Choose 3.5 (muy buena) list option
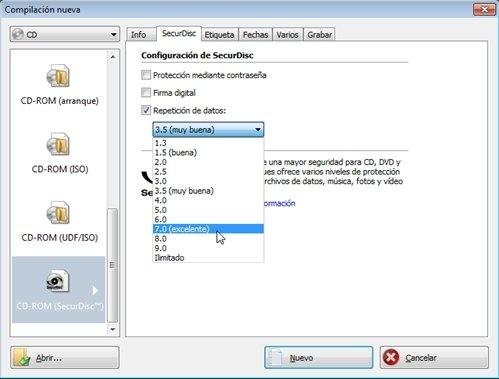499x379 pixels. tap(208, 191)
